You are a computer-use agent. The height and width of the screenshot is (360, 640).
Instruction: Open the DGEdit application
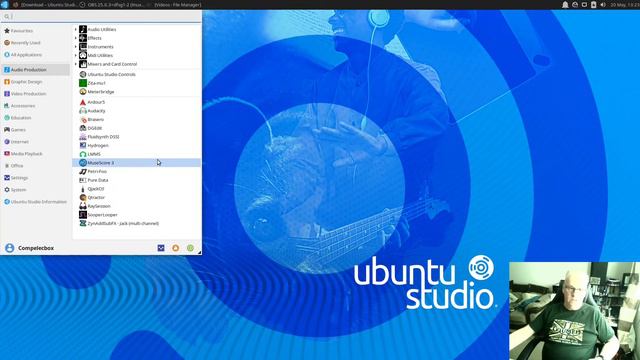(x=137, y=128)
